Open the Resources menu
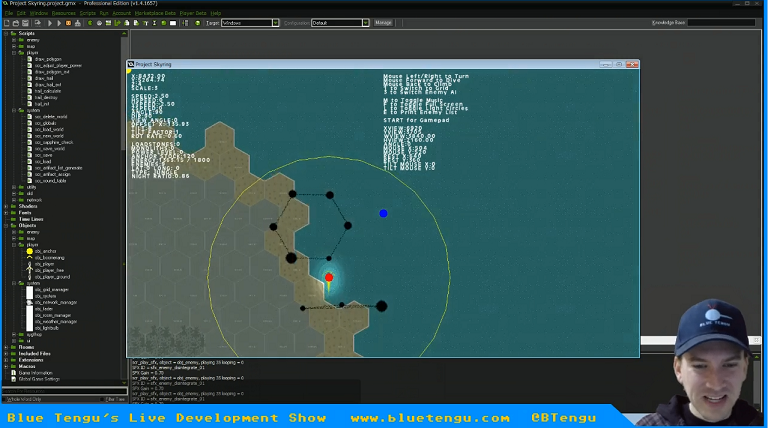The height and width of the screenshot is (428, 768). [64, 13]
